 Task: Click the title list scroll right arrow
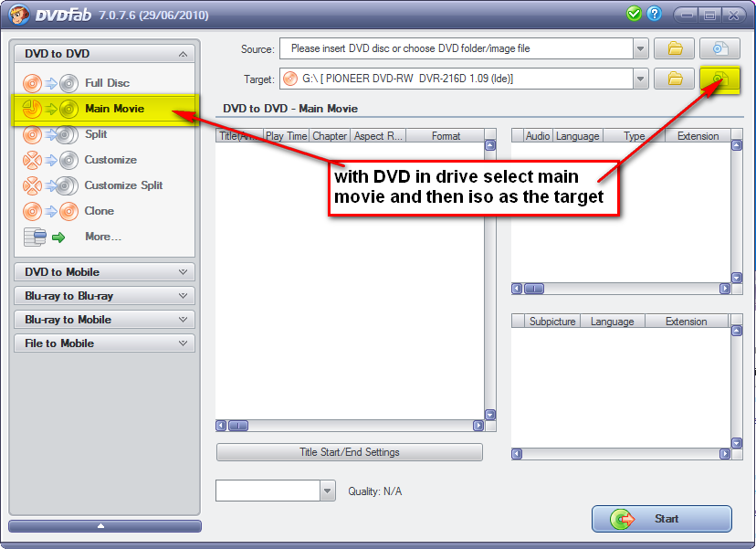pyautogui.click(x=478, y=426)
